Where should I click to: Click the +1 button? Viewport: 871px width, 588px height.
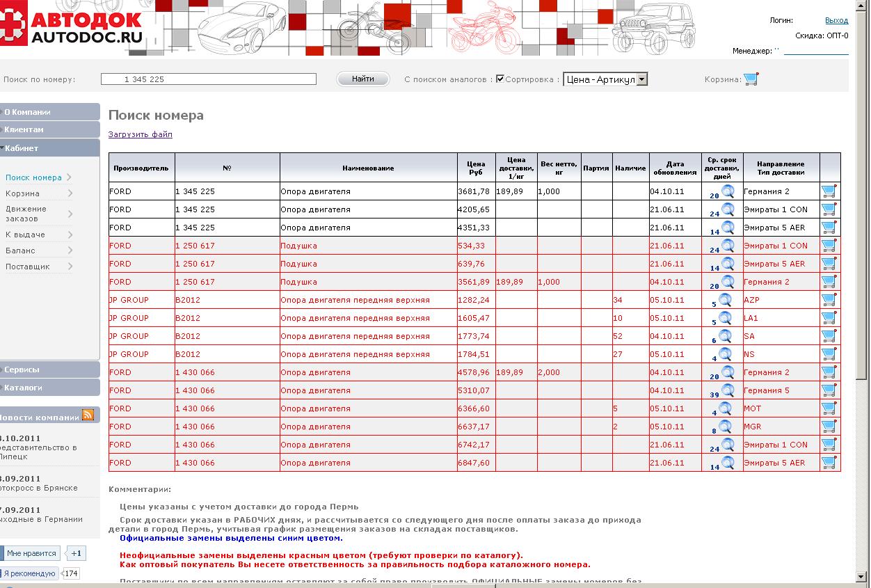tap(76, 553)
